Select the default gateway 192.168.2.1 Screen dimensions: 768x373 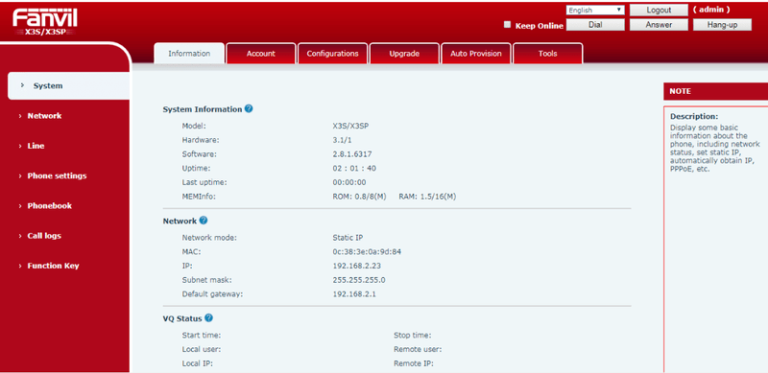click(x=354, y=294)
